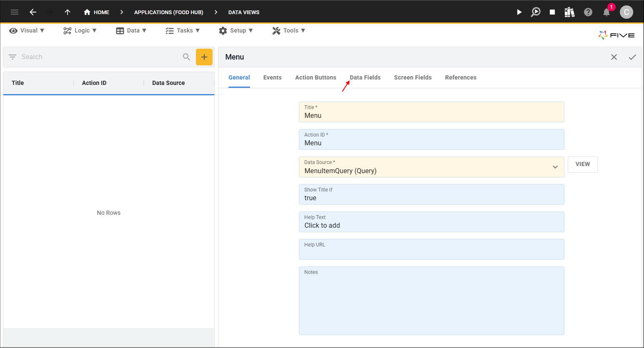Open the Tools menu
644x348 pixels.
click(x=289, y=30)
